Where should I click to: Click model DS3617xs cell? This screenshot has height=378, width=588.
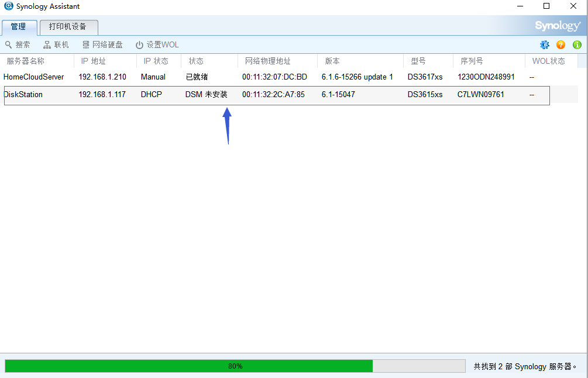point(425,77)
